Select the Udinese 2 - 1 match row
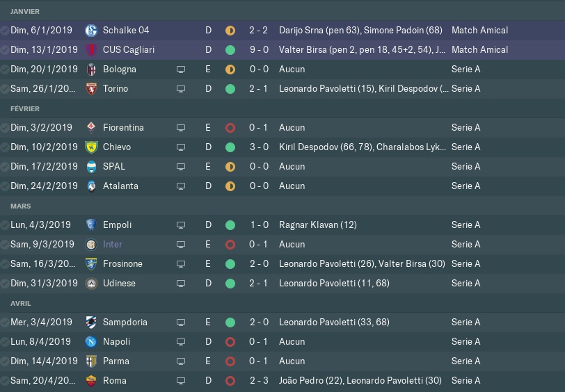Image resolution: width=565 pixels, height=392 pixels. 282,284
